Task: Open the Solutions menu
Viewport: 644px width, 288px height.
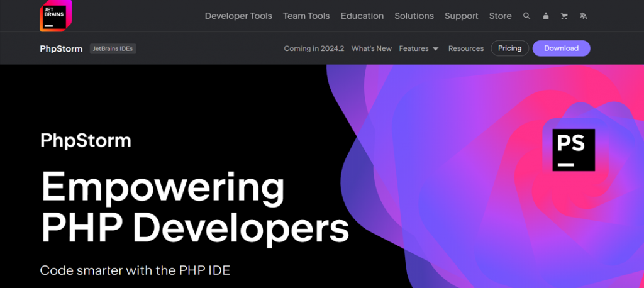Action: [414, 16]
